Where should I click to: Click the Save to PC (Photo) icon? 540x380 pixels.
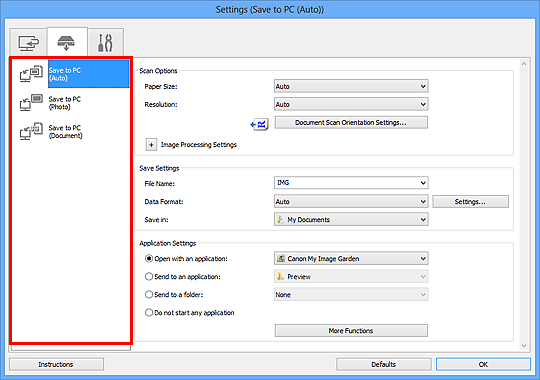click(x=31, y=103)
